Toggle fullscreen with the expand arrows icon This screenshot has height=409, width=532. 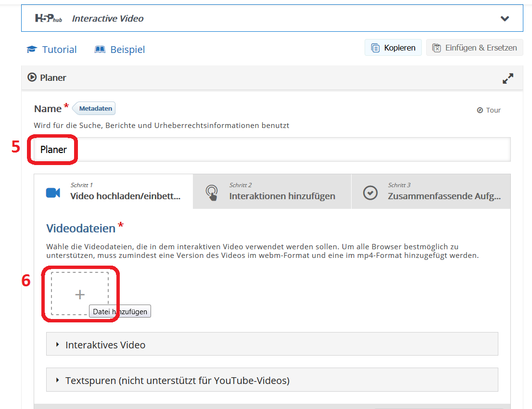tap(508, 78)
